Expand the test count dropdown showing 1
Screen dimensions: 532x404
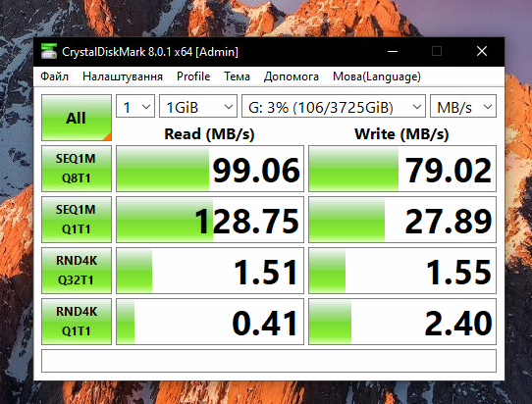[135, 106]
